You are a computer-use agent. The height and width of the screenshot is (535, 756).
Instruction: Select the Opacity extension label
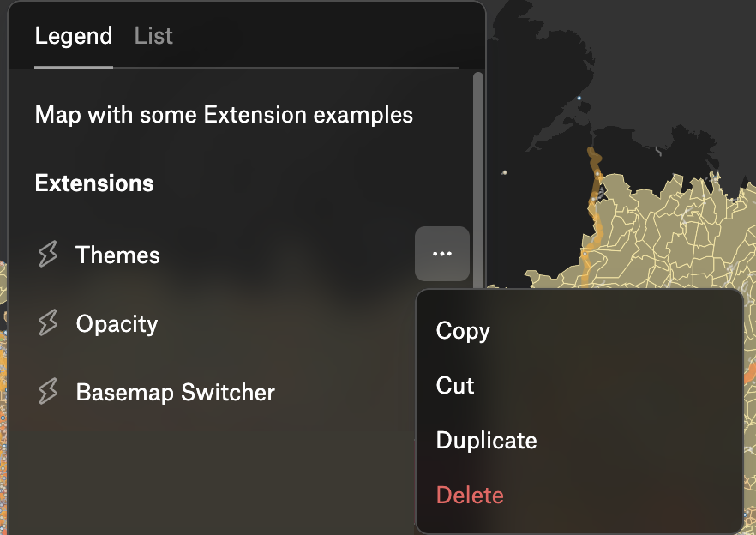click(117, 324)
